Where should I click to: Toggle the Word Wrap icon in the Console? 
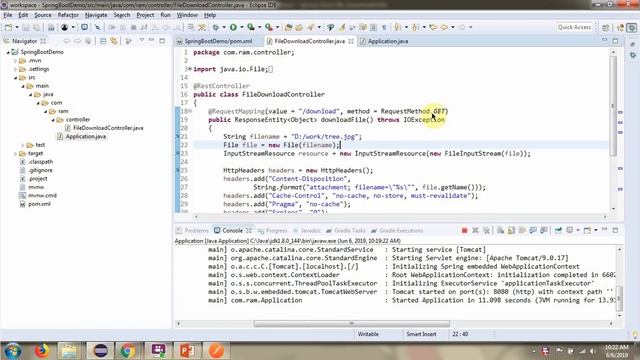[x=522, y=231]
